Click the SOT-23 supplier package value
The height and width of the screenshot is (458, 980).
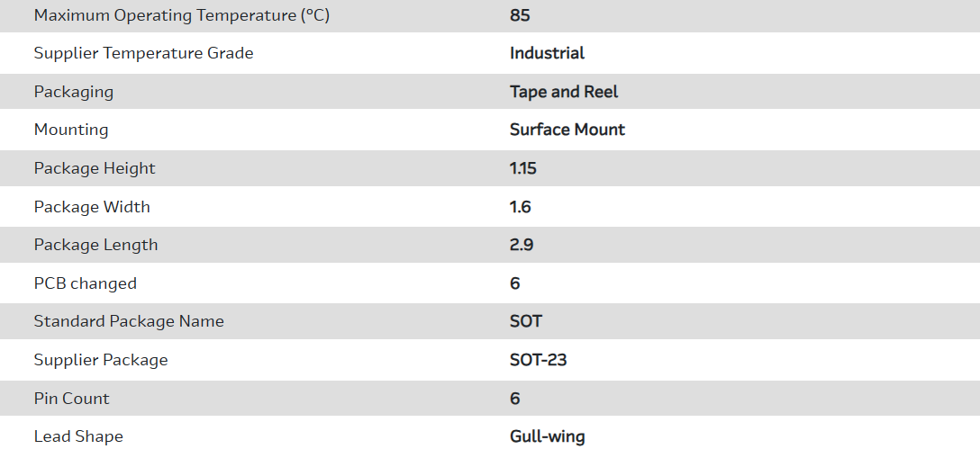click(538, 360)
